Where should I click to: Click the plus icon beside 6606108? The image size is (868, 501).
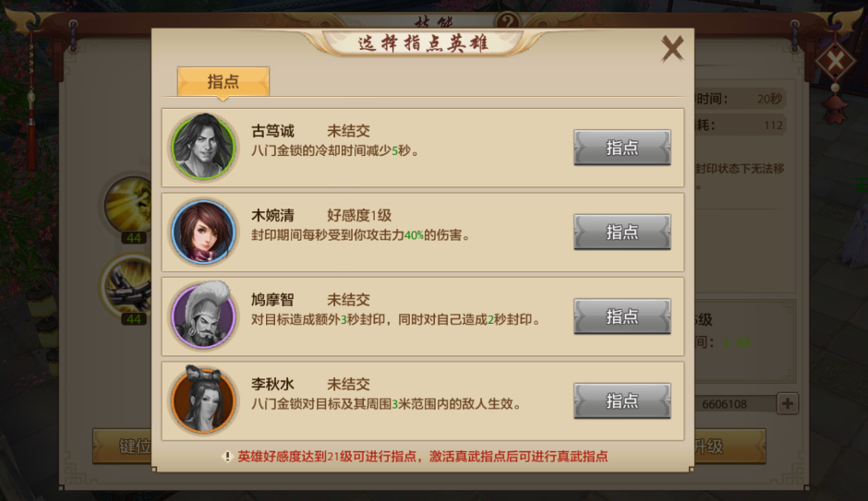[x=787, y=404]
